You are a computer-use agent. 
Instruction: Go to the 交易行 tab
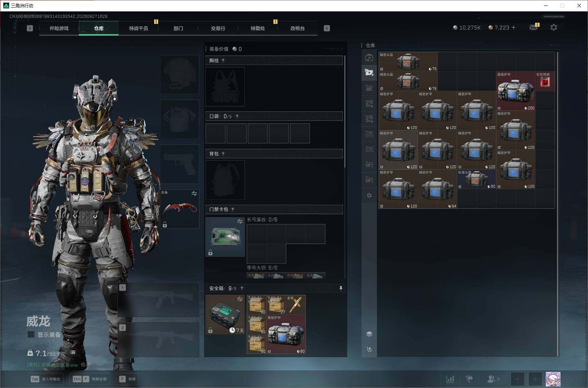point(218,28)
